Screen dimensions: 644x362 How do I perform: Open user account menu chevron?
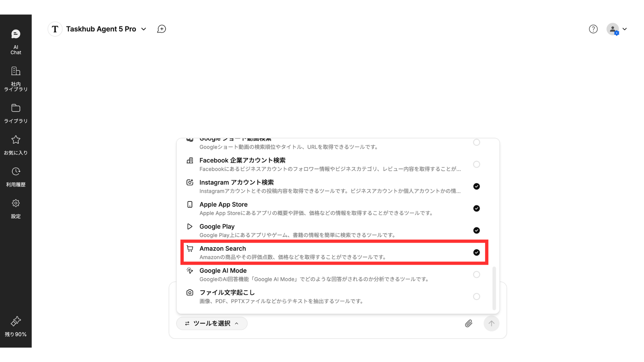click(625, 29)
